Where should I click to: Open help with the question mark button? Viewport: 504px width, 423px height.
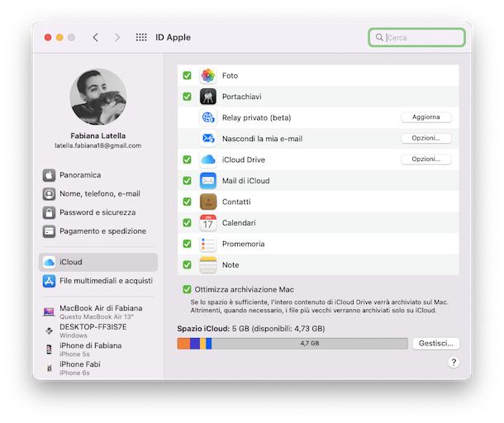[454, 363]
